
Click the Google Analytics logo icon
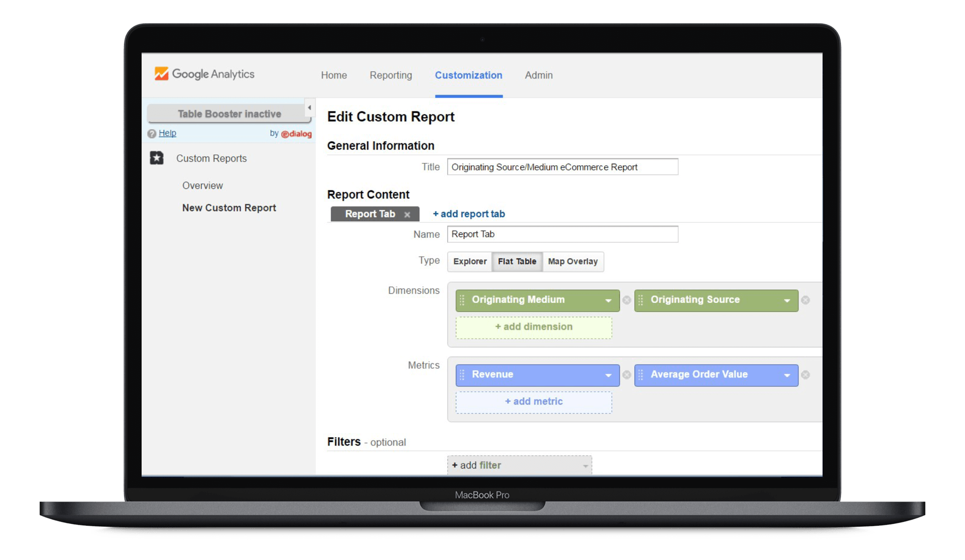click(161, 74)
